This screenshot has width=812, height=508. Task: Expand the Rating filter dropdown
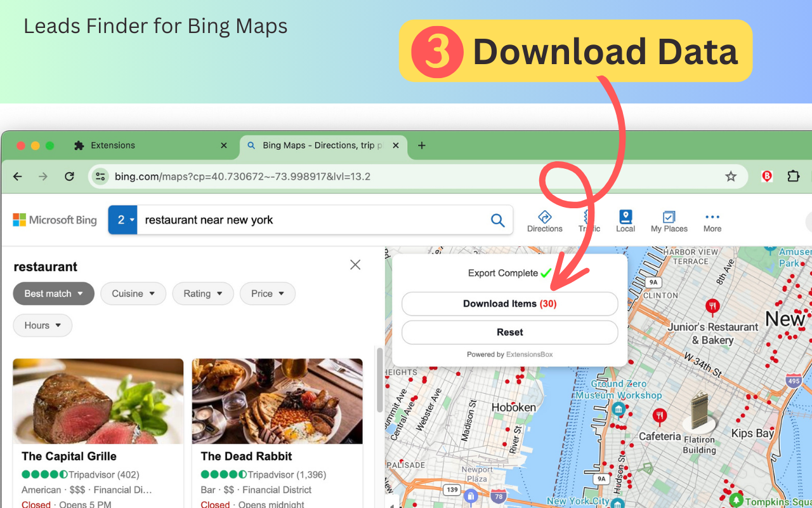point(203,293)
